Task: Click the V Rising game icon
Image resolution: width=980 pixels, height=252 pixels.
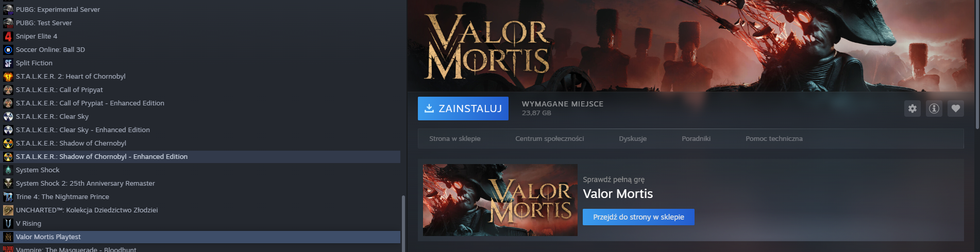Action: tap(8, 224)
